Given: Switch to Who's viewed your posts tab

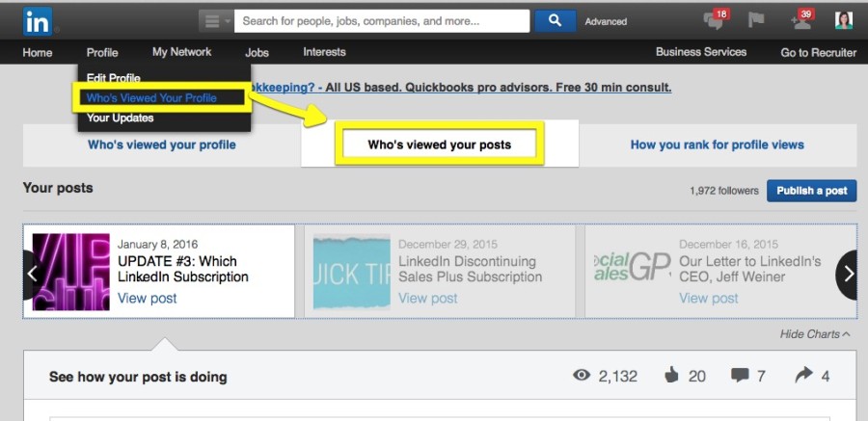Looking at the screenshot, I should 440,145.
